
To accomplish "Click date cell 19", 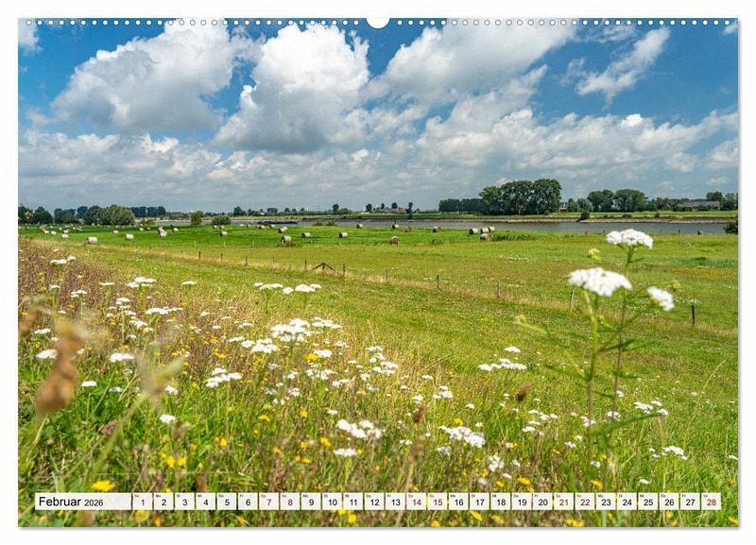I will (x=522, y=502).
